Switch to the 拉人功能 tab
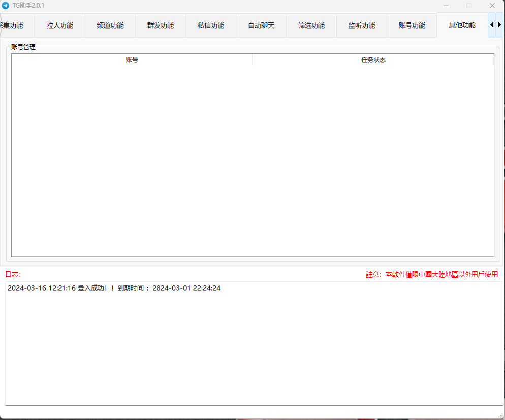 (x=60, y=25)
